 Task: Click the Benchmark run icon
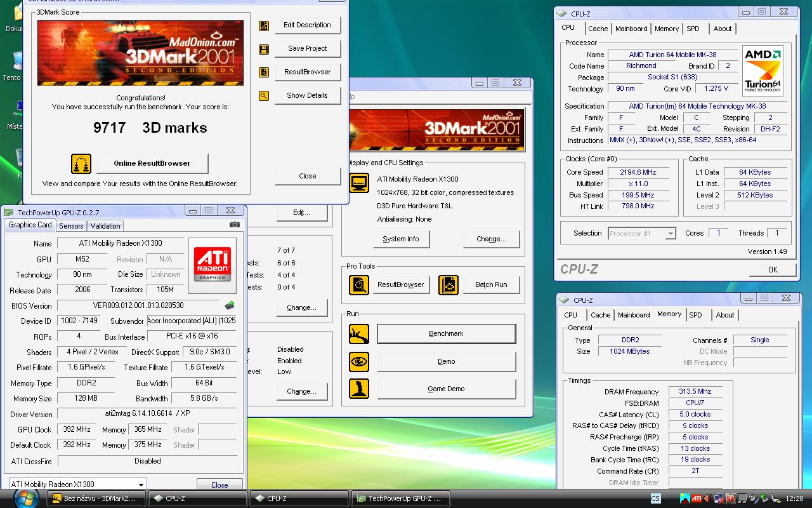pos(359,334)
